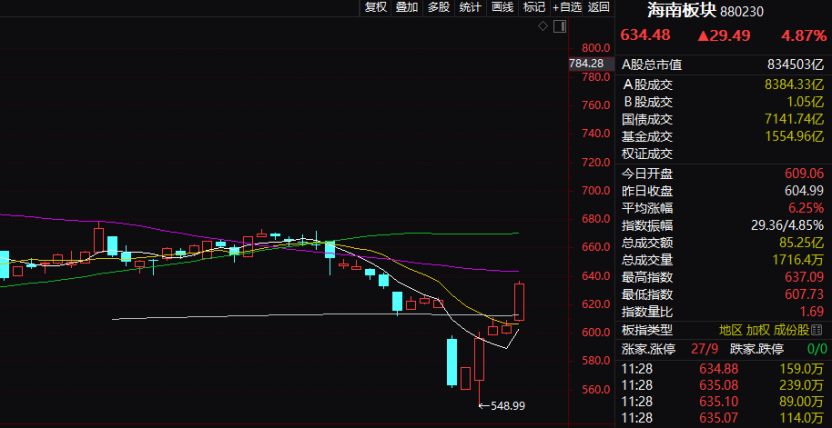Add to watchlist with +自选
Screen dimensions: 832x428
click(x=567, y=7)
